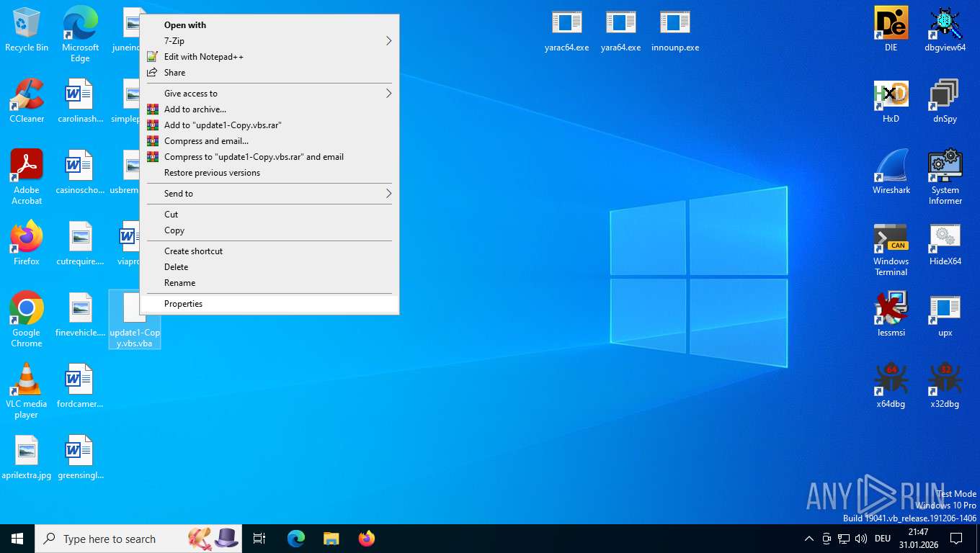The width and height of the screenshot is (980, 553).
Task: Open HideX64 desktop shortcut
Action: [945, 243]
